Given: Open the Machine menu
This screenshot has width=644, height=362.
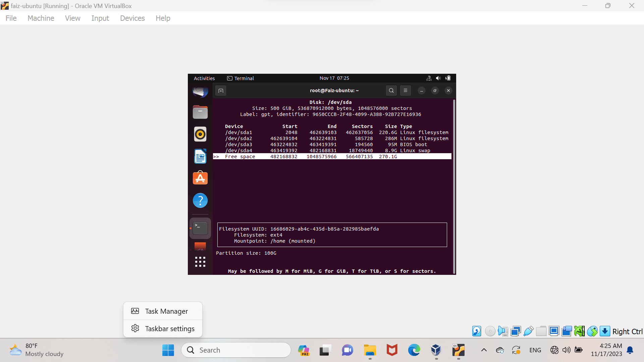Looking at the screenshot, I should [41, 18].
